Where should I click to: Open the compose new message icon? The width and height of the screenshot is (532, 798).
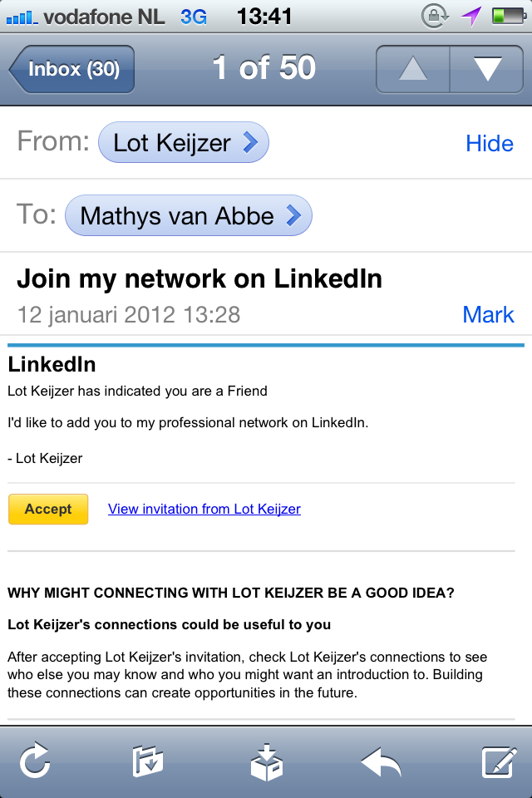[500, 761]
